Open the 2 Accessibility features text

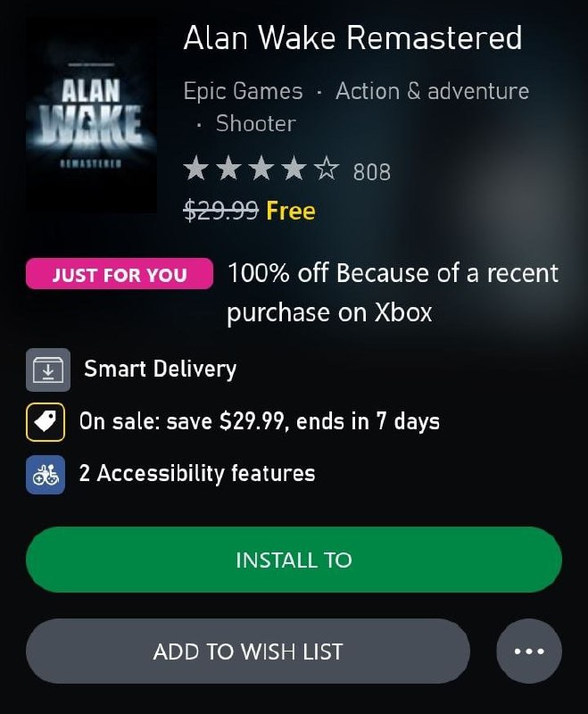click(197, 474)
